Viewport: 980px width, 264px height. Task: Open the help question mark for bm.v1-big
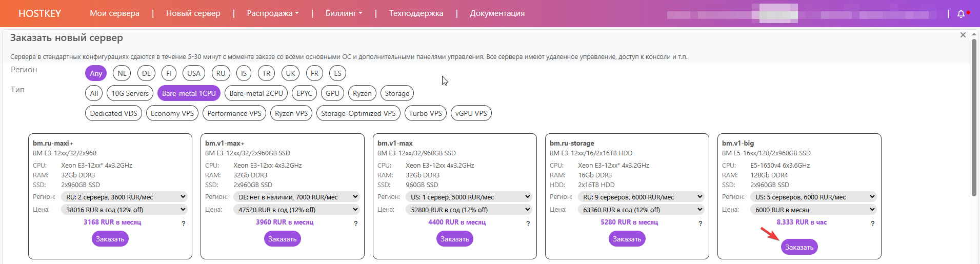(x=872, y=224)
